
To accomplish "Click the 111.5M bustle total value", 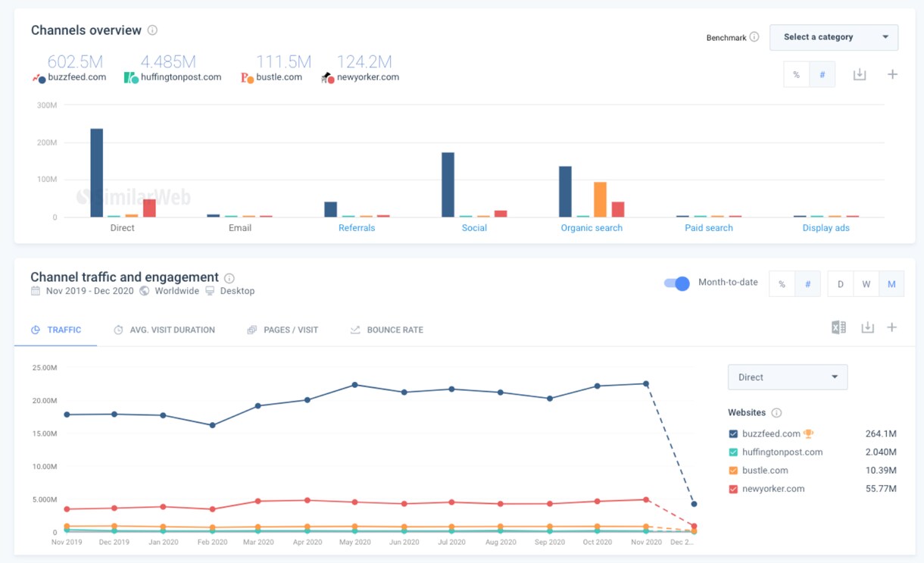I will [x=283, y=61].
